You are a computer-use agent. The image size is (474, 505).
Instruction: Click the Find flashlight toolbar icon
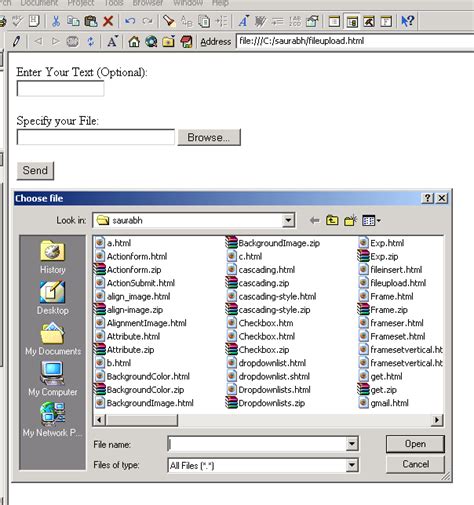click(x=169, y=21)
